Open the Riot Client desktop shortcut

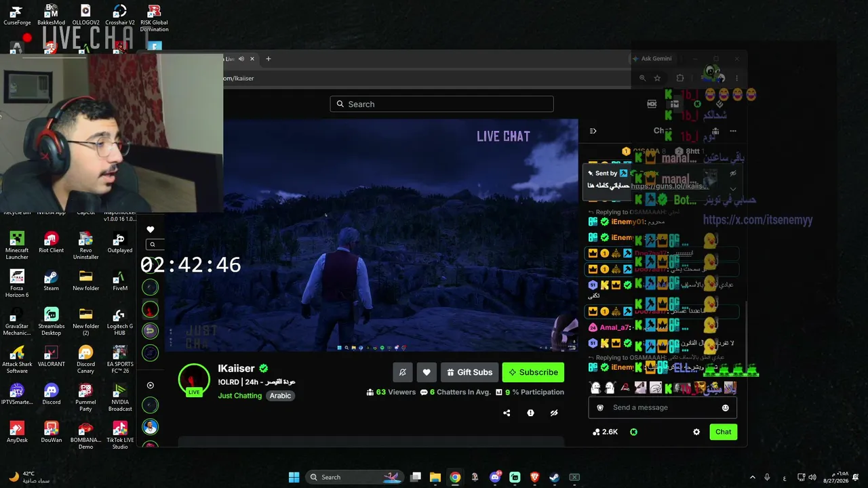point(51,242)
